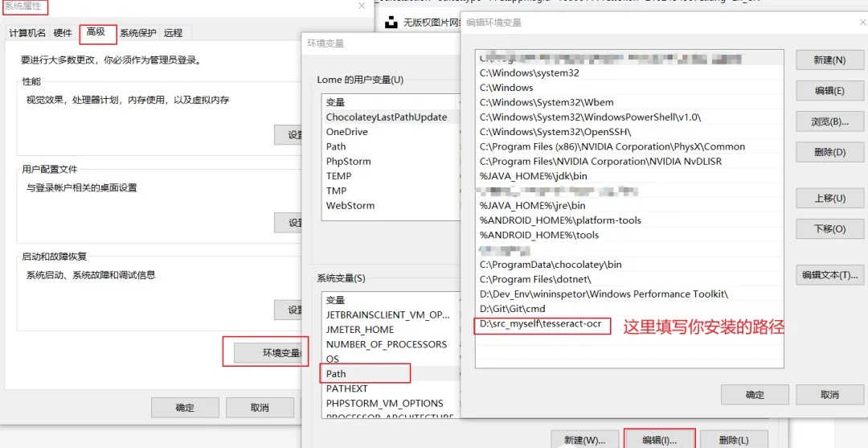Confirm with 确定 in 编辑环境变量 dialog
Image resolution: width=868 pixels, height=448 pixels.
[x=754, y=395]
